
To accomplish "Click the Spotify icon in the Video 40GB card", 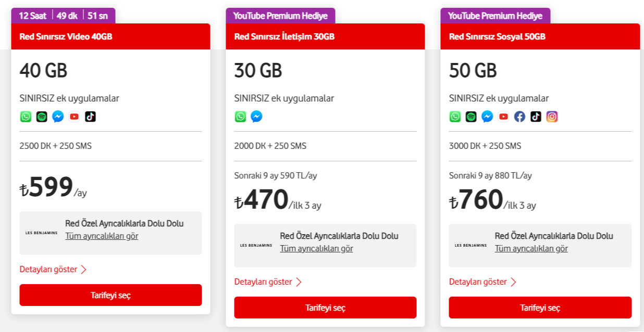I will point(42,117).
